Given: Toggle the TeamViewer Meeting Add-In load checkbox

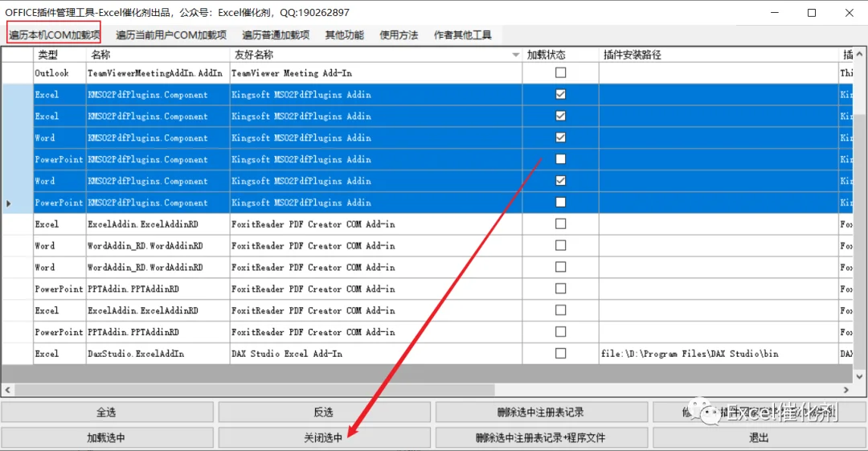Looking at the screenshot, I should tap(561, 72).
